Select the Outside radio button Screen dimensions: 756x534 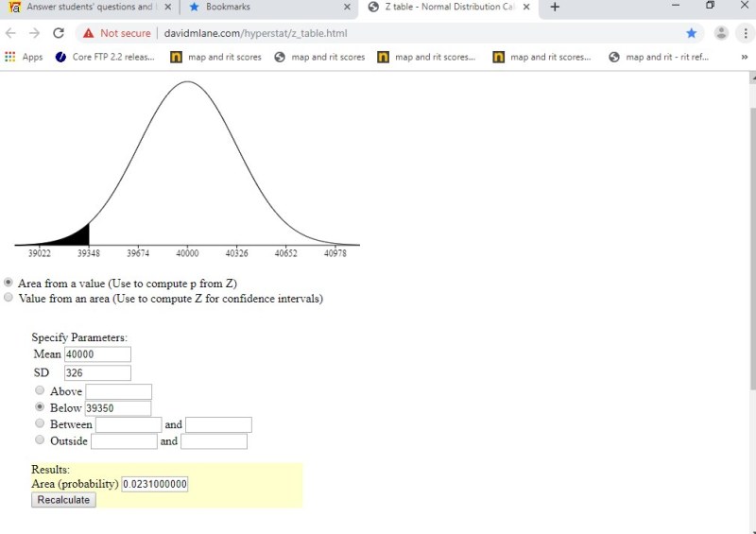tap(40, 439)
